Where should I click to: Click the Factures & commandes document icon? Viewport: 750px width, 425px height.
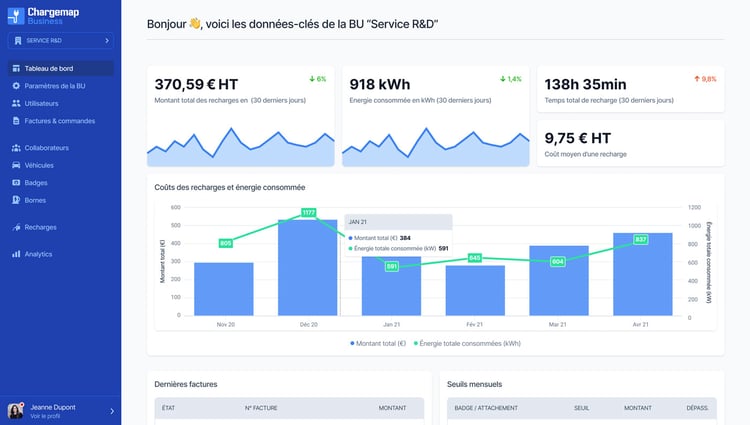(16, 121)
